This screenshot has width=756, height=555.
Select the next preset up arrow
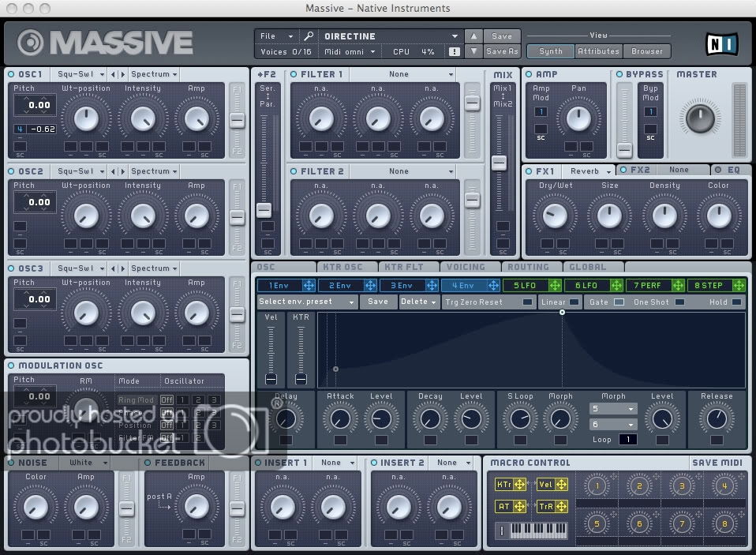473,36
